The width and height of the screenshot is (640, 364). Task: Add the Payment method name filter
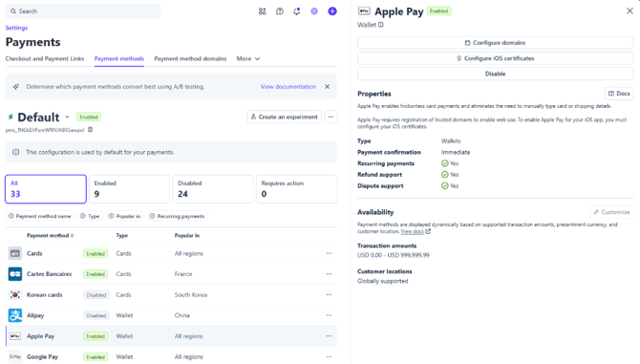pyautogui.click(x=39, y=216)
